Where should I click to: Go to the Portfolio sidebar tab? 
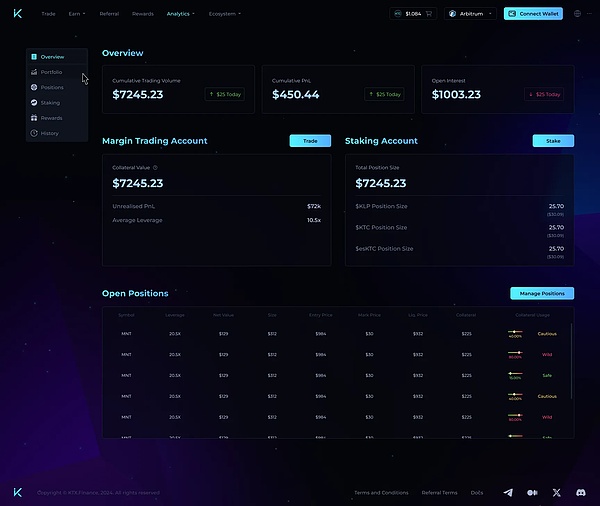coord(50,72)
